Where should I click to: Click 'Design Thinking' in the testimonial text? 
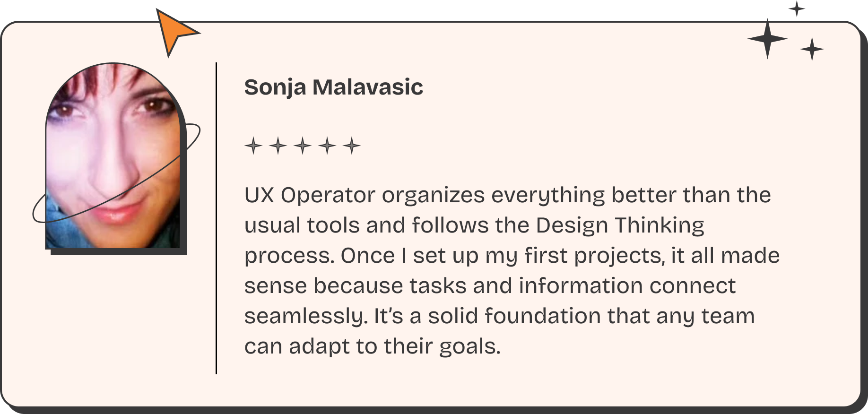(620, 225)
